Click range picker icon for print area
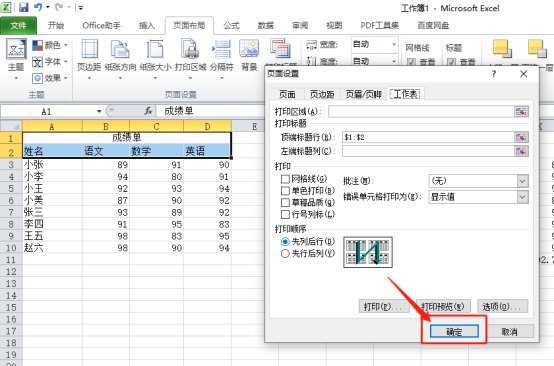Image resolution: width=554 pixels, height=366 pixels. (521, 112)
